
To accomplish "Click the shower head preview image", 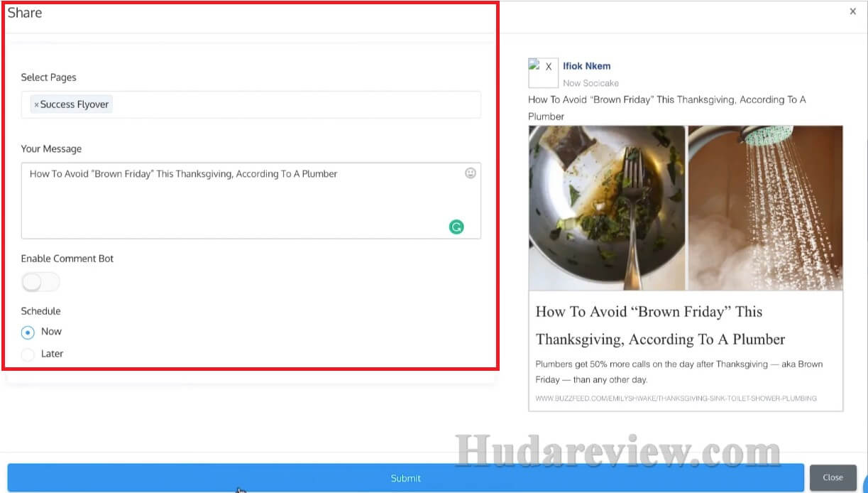I will pos(765,208).
